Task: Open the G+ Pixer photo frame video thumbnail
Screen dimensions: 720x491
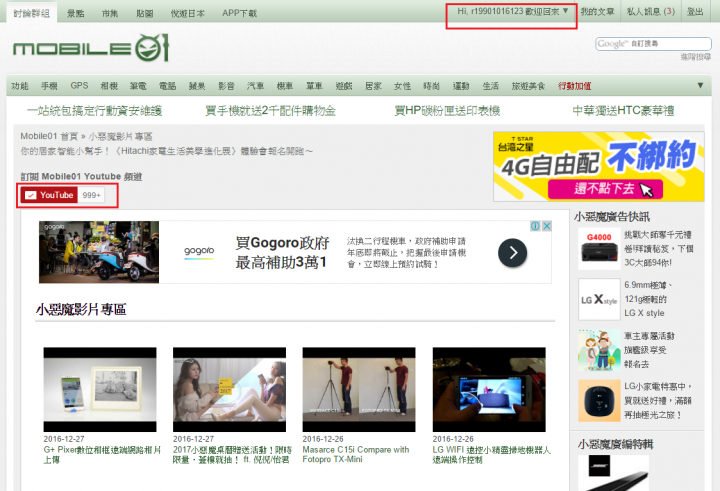Action: (100, 389)
